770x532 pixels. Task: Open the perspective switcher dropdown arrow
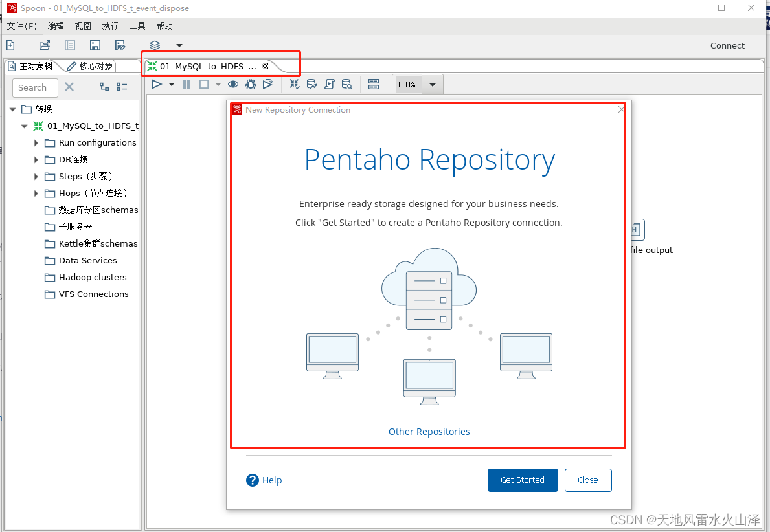(x=179, y=46)
